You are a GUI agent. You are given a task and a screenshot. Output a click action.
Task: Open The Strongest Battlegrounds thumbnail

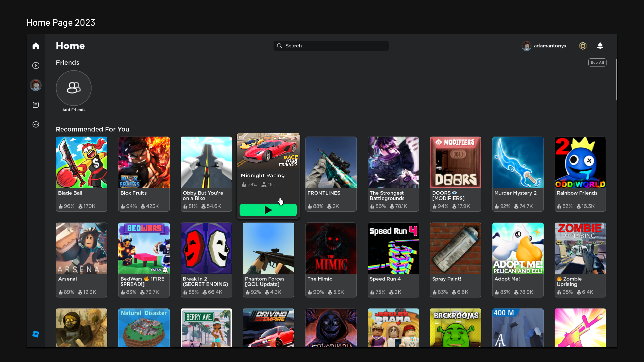coord(393,162)
